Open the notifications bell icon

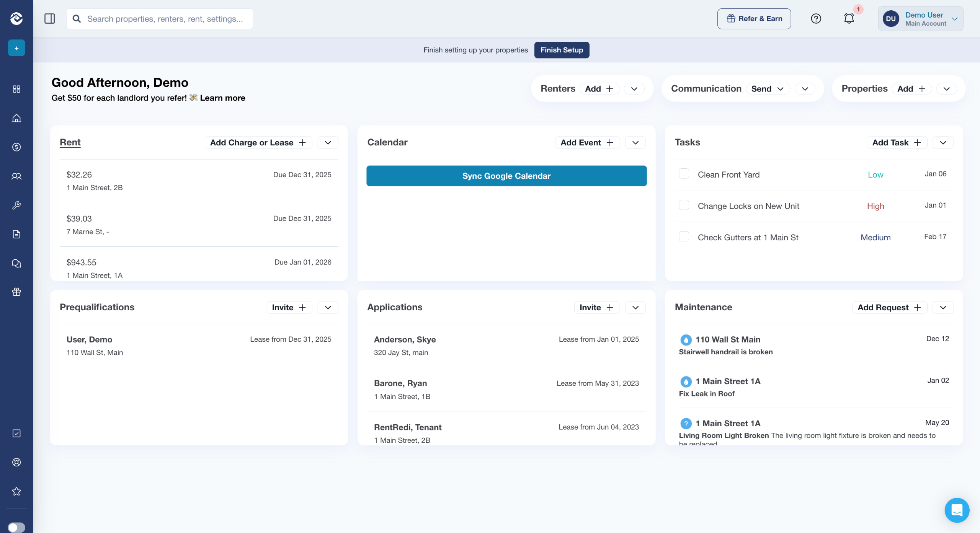click(x=849, y=18)
